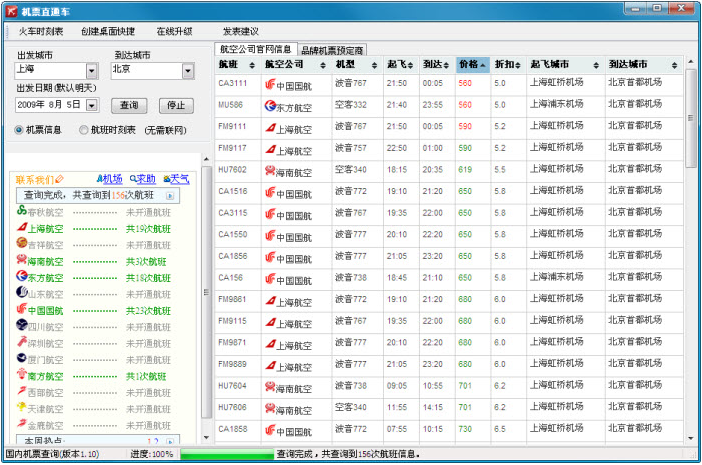Click the 春秋航空 logo in airline list
The image size is (702, 465).
coord(22,212)
